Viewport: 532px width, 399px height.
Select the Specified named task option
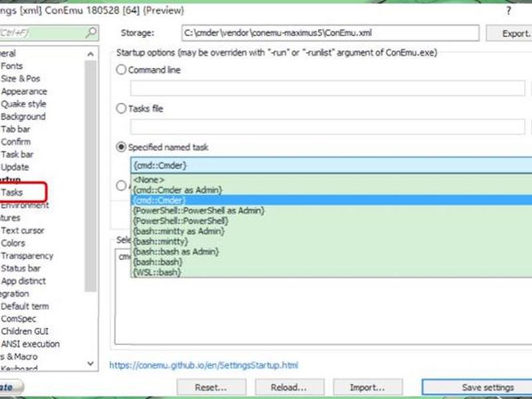pos(121,147)
